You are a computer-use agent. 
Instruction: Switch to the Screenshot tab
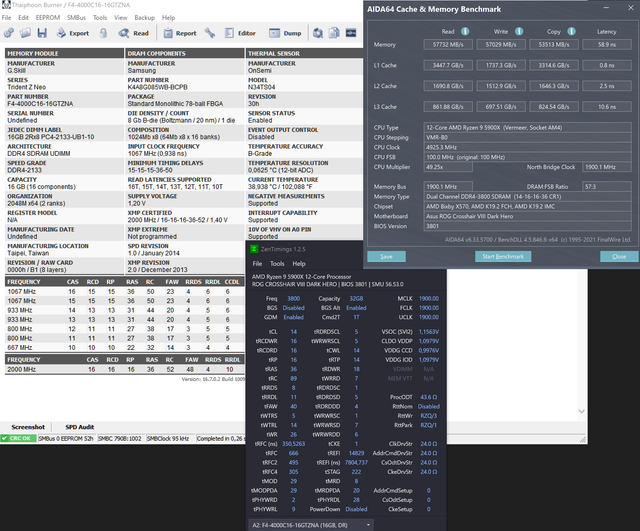(28, 427)
